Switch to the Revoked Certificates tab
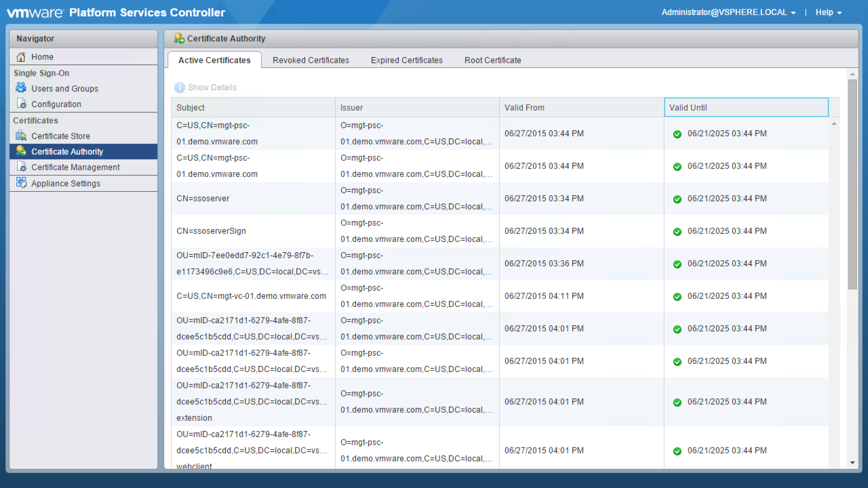Image resolution: width=868 pixels, height=488 pixels. [x=311, y=60]
